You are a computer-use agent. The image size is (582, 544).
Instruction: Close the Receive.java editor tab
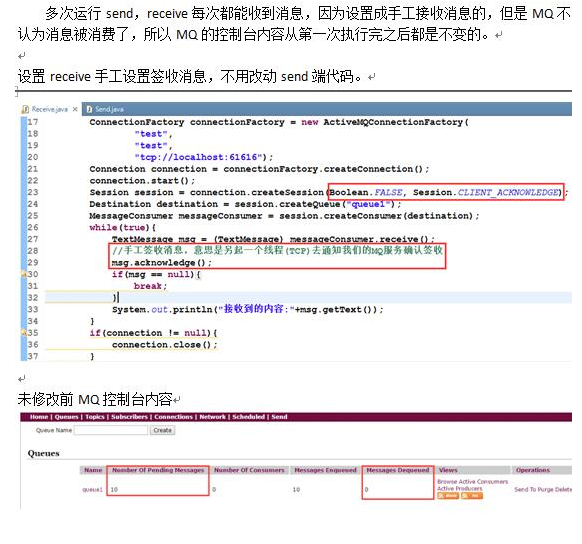[x=75, y=109]
